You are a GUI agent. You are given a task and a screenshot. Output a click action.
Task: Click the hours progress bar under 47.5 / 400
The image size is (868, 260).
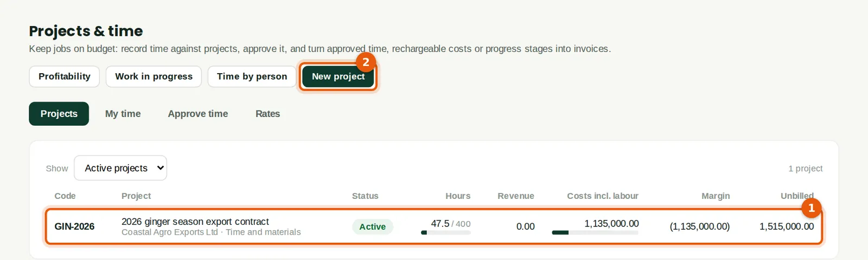(446, 232)
